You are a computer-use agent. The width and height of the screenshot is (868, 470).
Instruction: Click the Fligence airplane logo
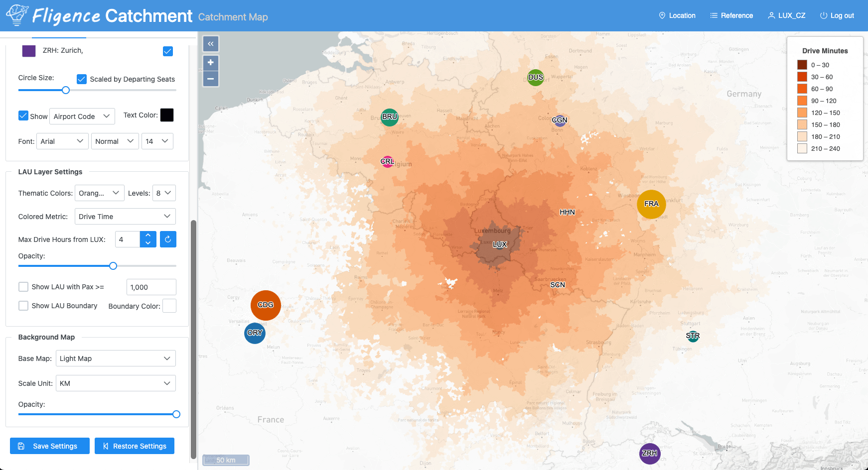tap(16, 14)
